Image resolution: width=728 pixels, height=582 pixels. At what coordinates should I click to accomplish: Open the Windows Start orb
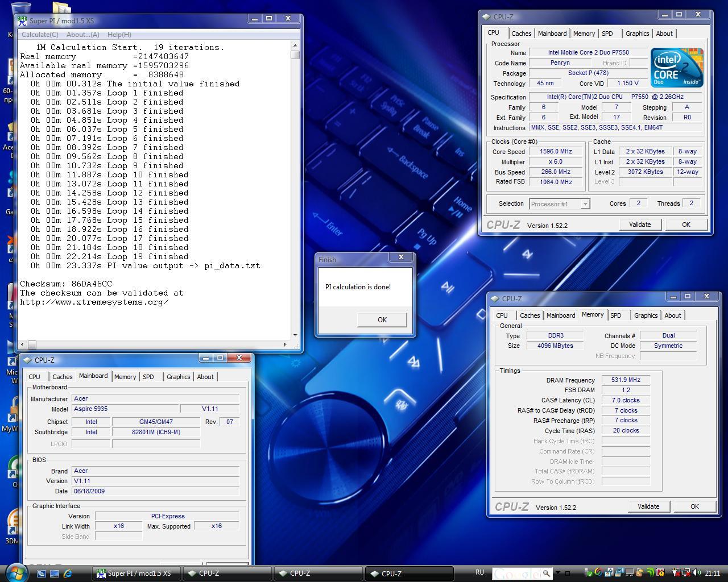15,572
